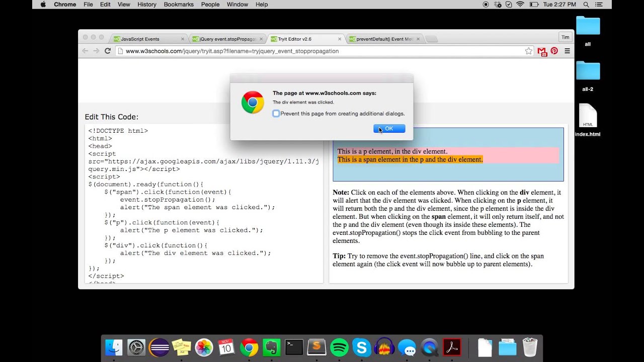The width and height of the screenshot is (644, 362).
Task: Open Finder from the dock
Action: tap(114, 347)
